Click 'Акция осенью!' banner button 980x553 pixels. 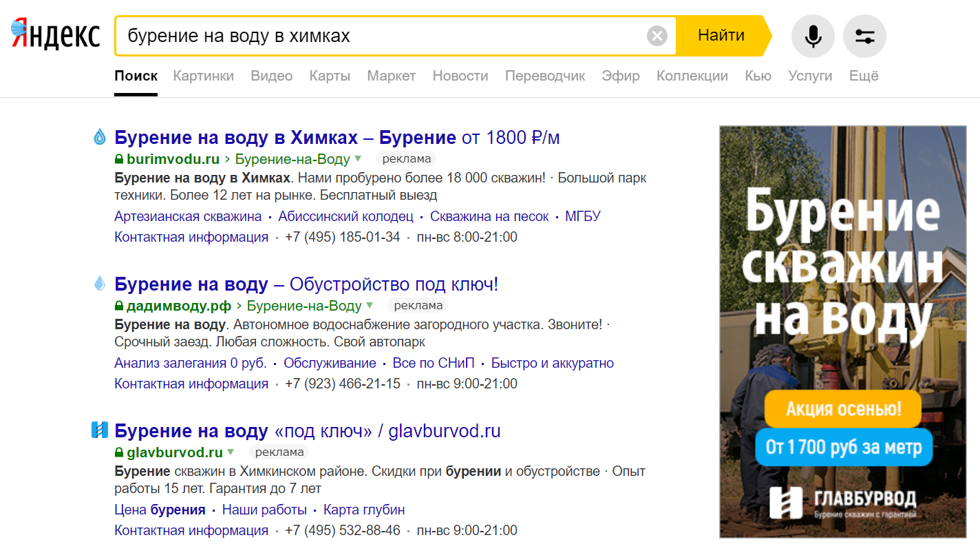(843, 408)
